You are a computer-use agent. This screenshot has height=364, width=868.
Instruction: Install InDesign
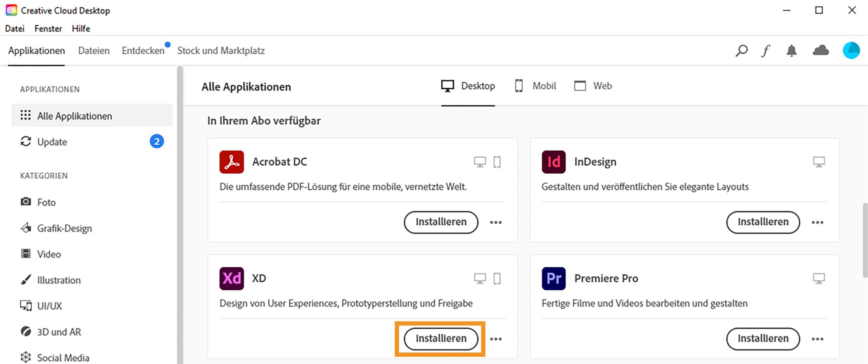click(763, 222)
